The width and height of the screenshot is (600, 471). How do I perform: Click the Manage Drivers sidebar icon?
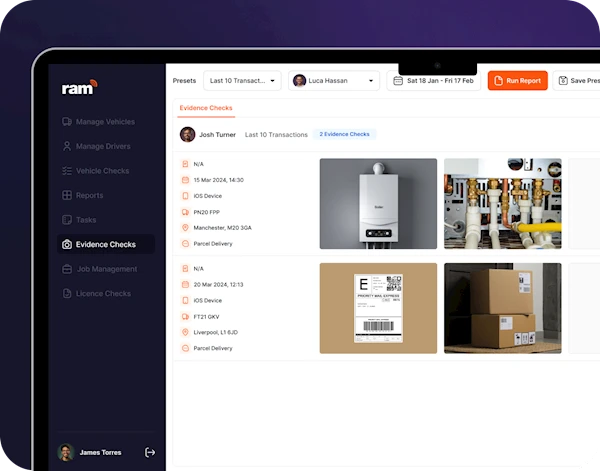(x=67, y=146)
